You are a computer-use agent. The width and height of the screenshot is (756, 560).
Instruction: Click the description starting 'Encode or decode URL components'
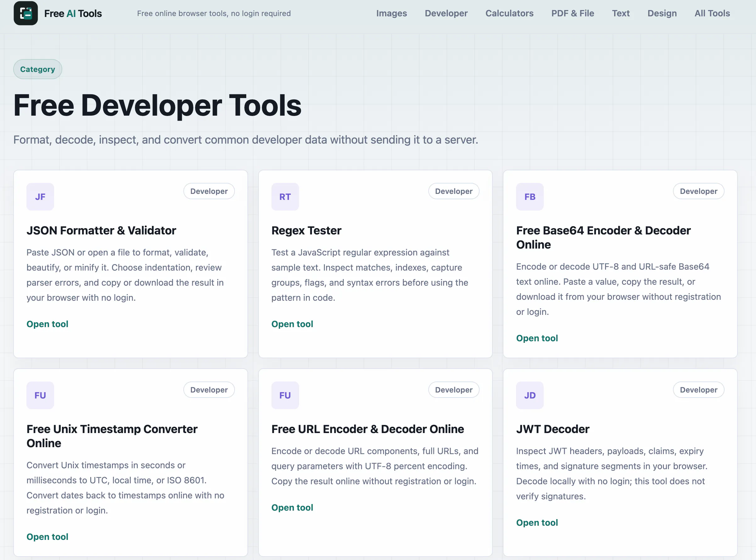(375, 466)
